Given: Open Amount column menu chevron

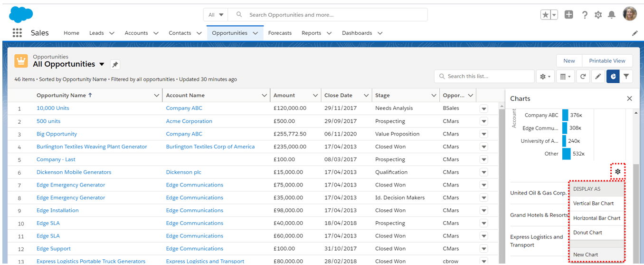Looking at the screenshot, I should point(315,96).
